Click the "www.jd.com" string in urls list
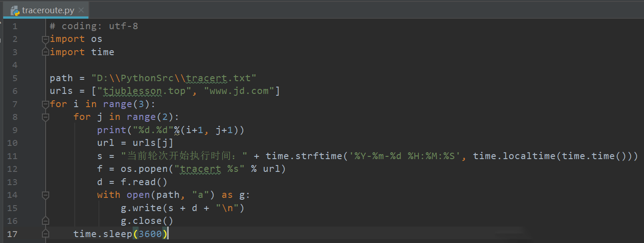The width and height of the screenshot is (644, 243). click(239, 91)
